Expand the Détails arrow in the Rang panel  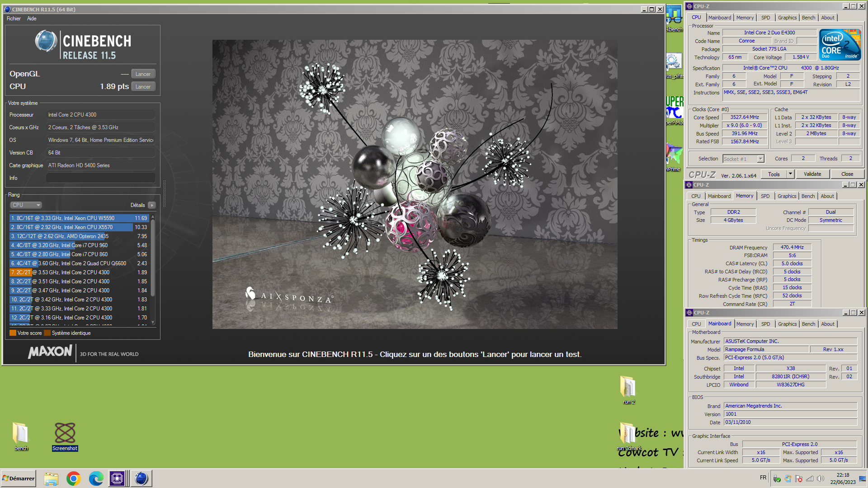(x=152, y=205)
